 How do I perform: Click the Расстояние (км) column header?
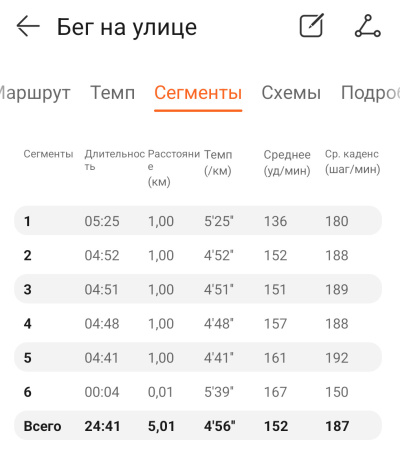174,168
